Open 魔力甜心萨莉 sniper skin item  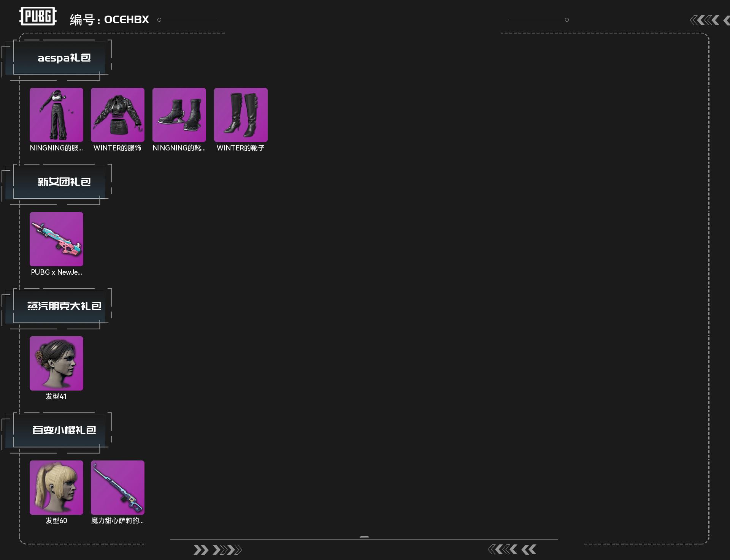tap(117, 487)
